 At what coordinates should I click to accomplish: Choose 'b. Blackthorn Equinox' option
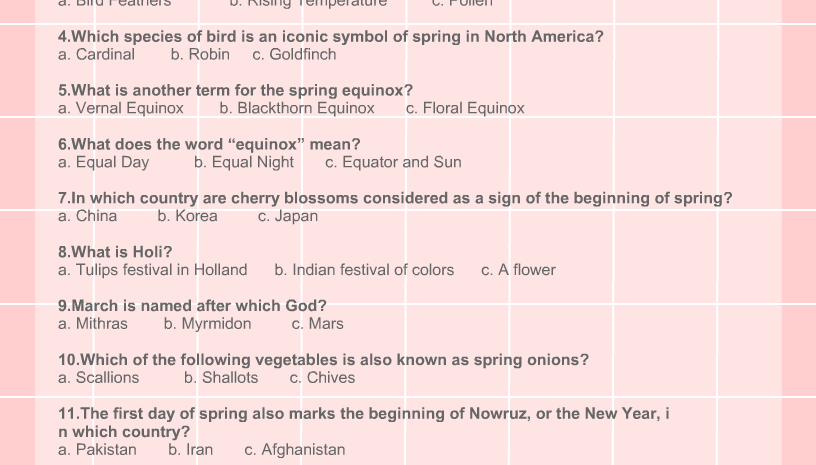[297, 108]
